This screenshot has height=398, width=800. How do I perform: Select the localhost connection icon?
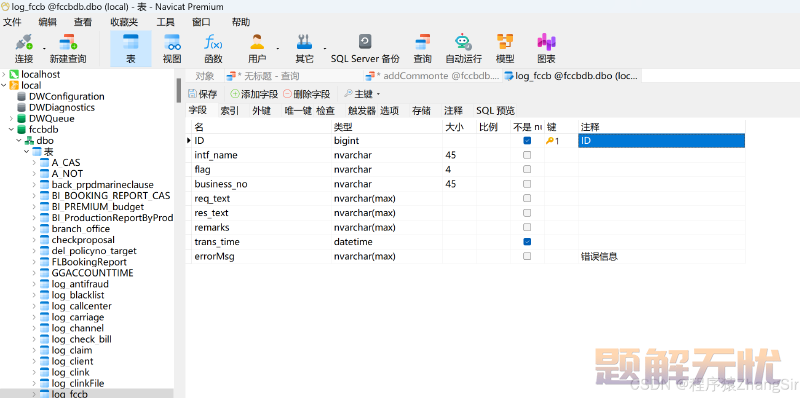click(x=14, y=74)
